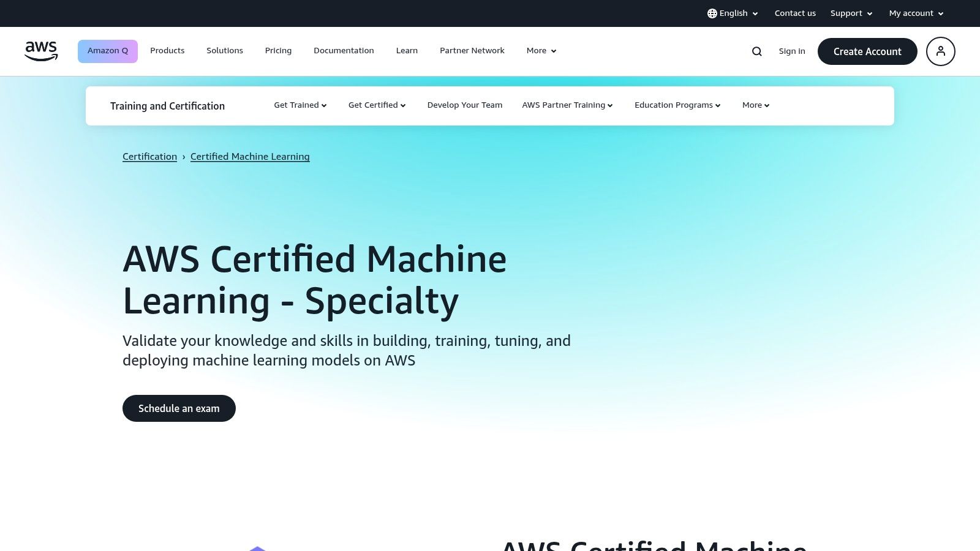The width and height of the screenshot is (980, 551).
Task: Click the user profile avatar icon
Action: coord(941,51)
